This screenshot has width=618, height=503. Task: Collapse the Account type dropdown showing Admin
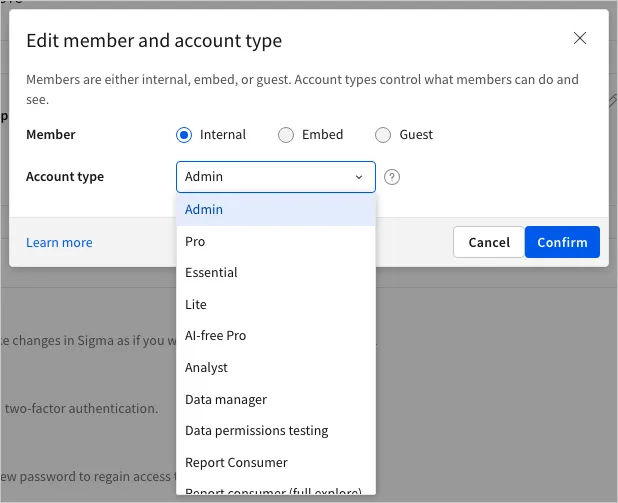(x=275, y=177)
